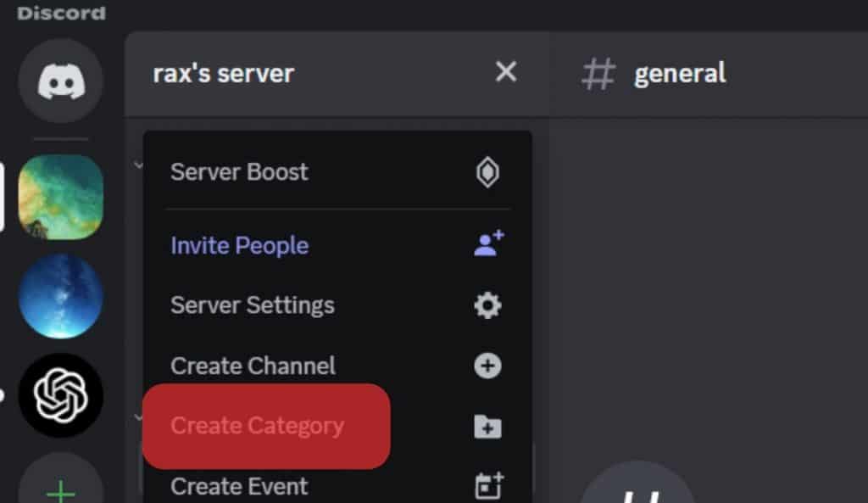
Task: Click the Invite People link
Action: tap(240, 245)
